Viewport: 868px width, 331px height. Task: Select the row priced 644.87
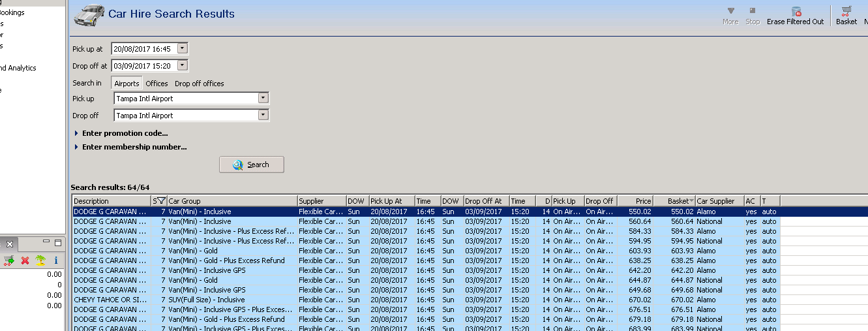click(x=470, y=280)
